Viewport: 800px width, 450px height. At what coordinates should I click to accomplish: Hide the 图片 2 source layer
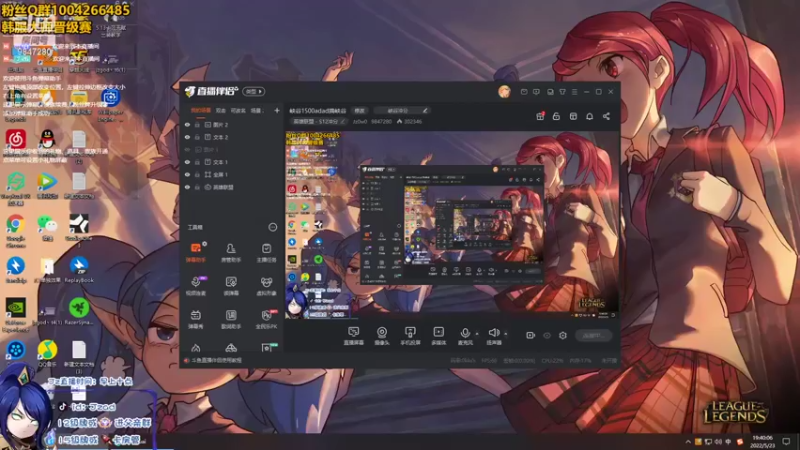click(x=187, y=124)
